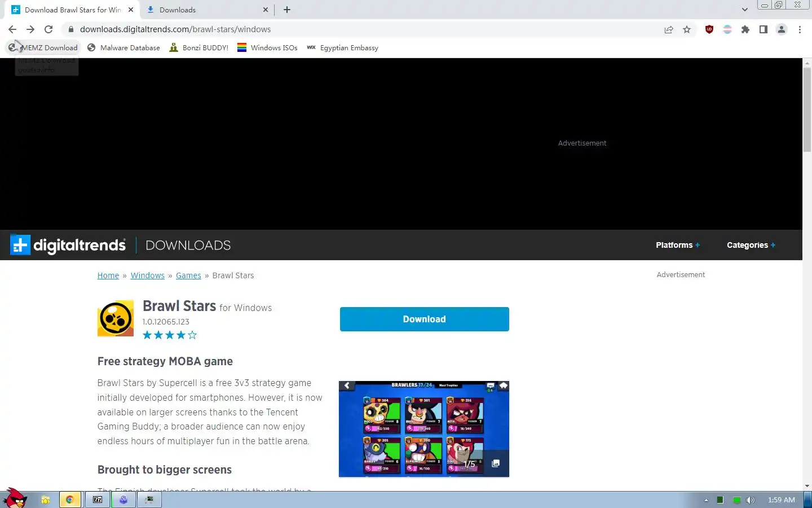Follow the Windows breadcrumb link
The image size is (812, 508).
tap(148, 275)
